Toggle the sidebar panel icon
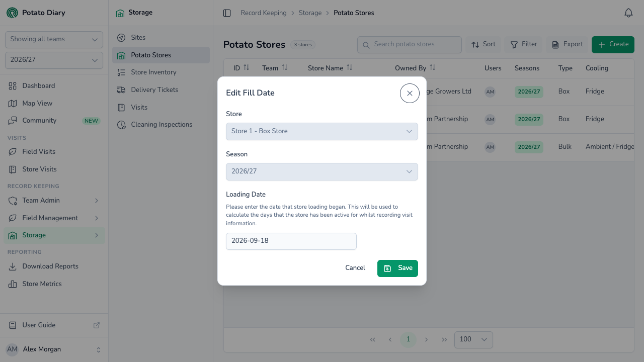 click(x=227, y=13)
